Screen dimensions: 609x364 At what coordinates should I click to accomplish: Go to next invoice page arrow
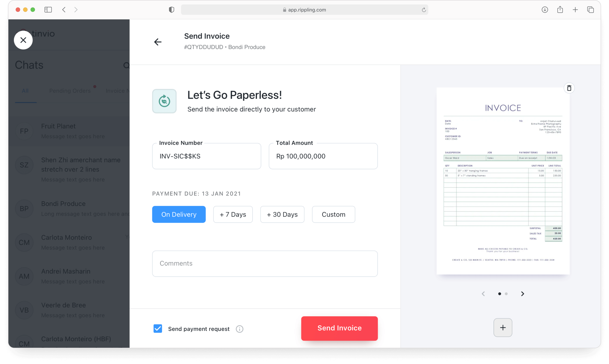pos(522,294)
